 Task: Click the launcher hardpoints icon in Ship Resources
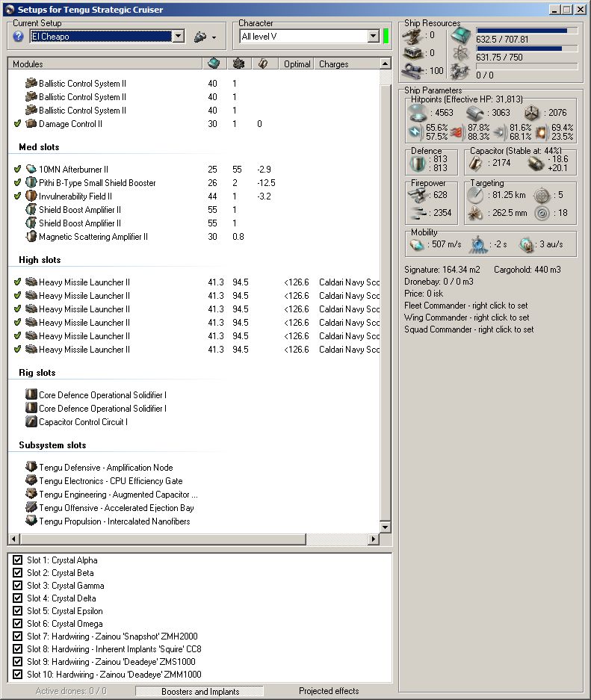pos(412,53)
